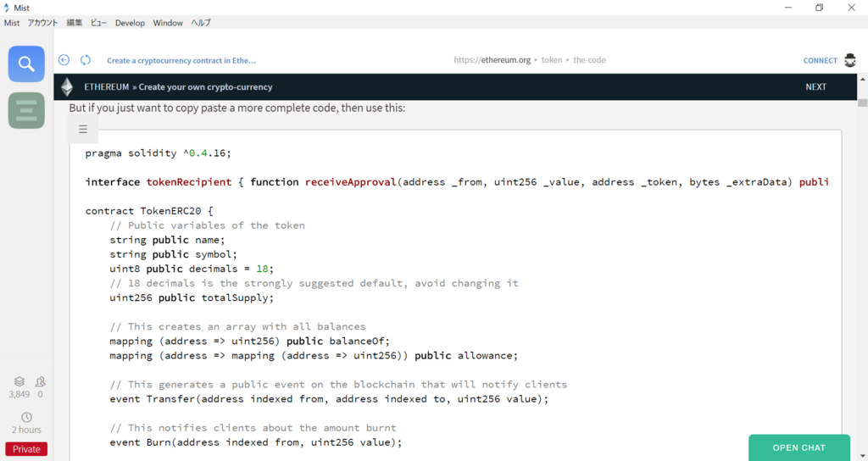The width and height of the screenshot is (868, 461).
Task: Click comment This creates an array
Action: [237, 326]
